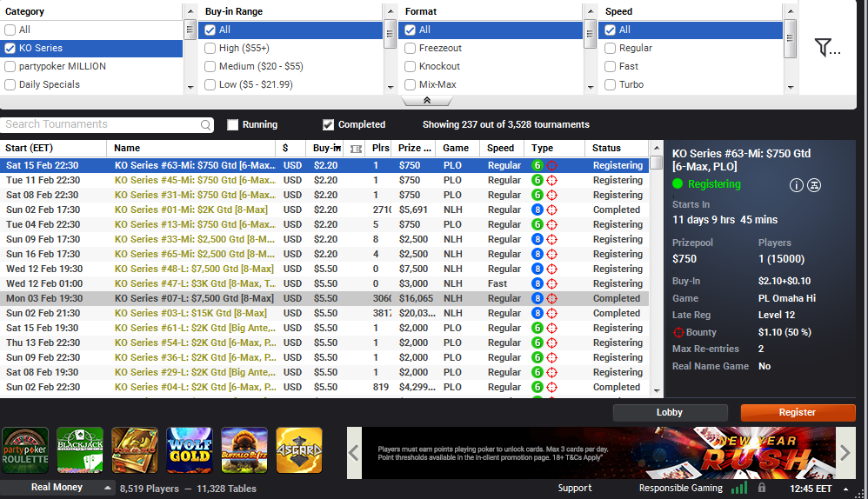Select KO Series #47-L $3K Gtd row
868x499 pixels.
pyautogui.click(x=324, y=283)
